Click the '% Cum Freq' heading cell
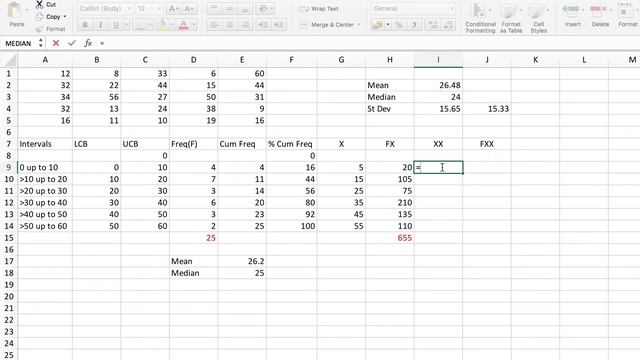Viewport: 640px width, 360px height. [x=291, y=144]
